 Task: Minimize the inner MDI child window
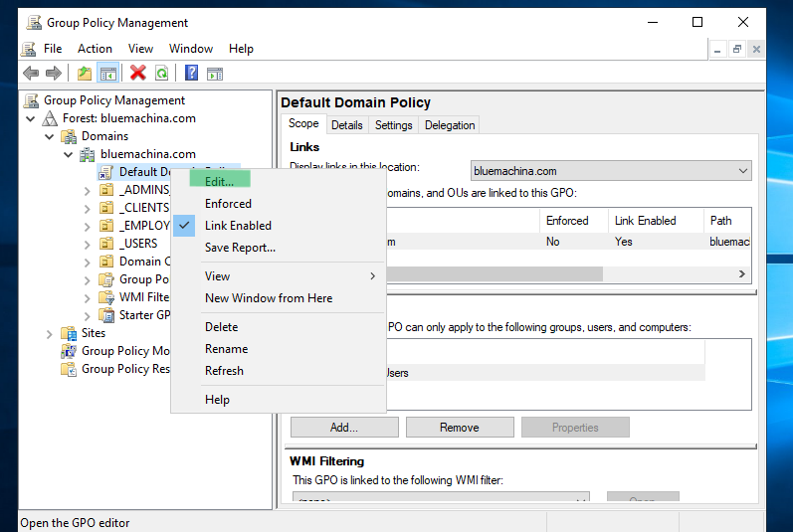(x=717, y=49)
